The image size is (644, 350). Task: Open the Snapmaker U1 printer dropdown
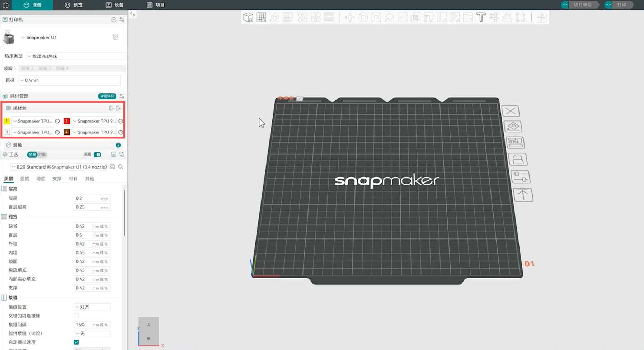point(39,37)
